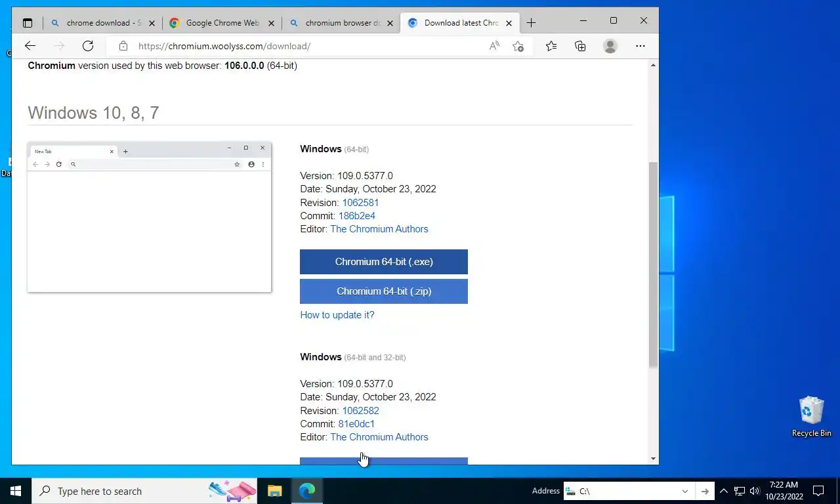Open the Collections panel
This screenshot has height=504, width=840.
point(580,46)
